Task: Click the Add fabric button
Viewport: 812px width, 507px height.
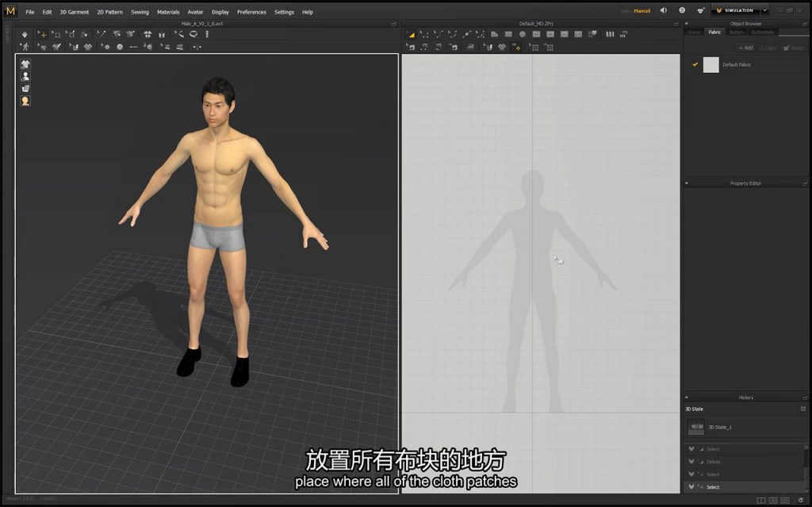Action: [x=745, y=48]
